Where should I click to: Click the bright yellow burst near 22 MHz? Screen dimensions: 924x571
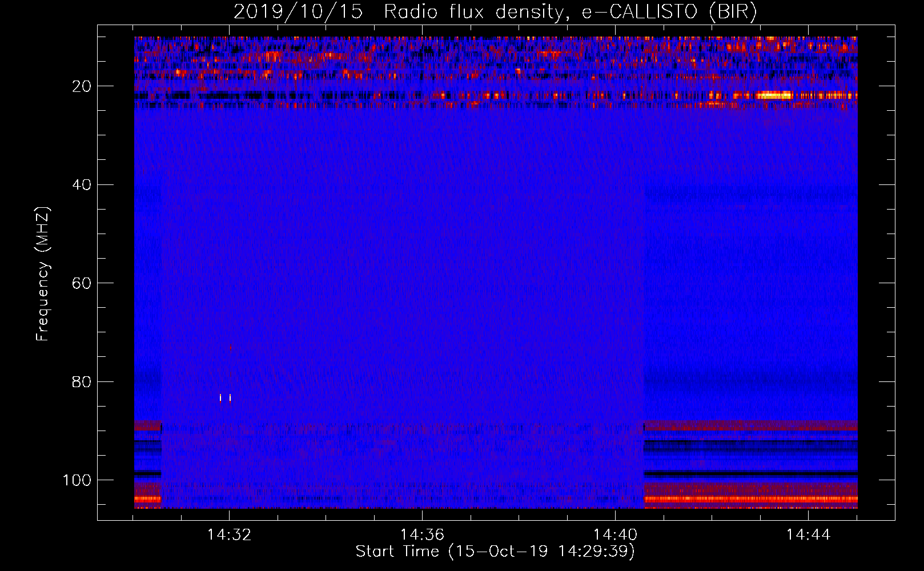click(x=774, y=95)
